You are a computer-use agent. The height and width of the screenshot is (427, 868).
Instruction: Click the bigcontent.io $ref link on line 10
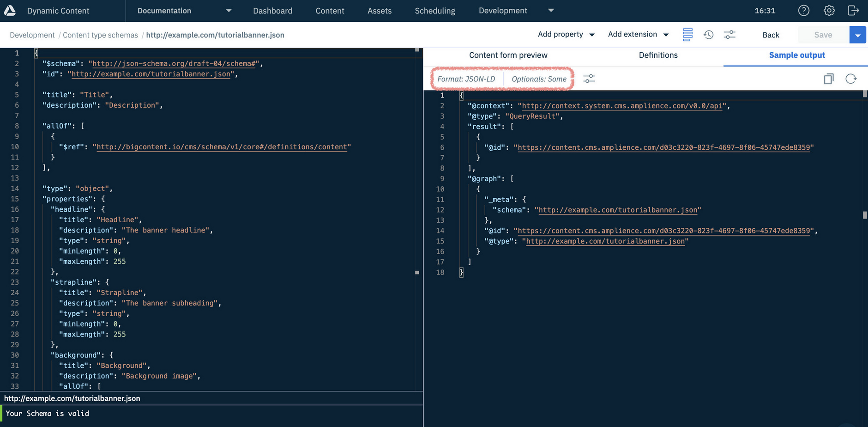(222, 147)
